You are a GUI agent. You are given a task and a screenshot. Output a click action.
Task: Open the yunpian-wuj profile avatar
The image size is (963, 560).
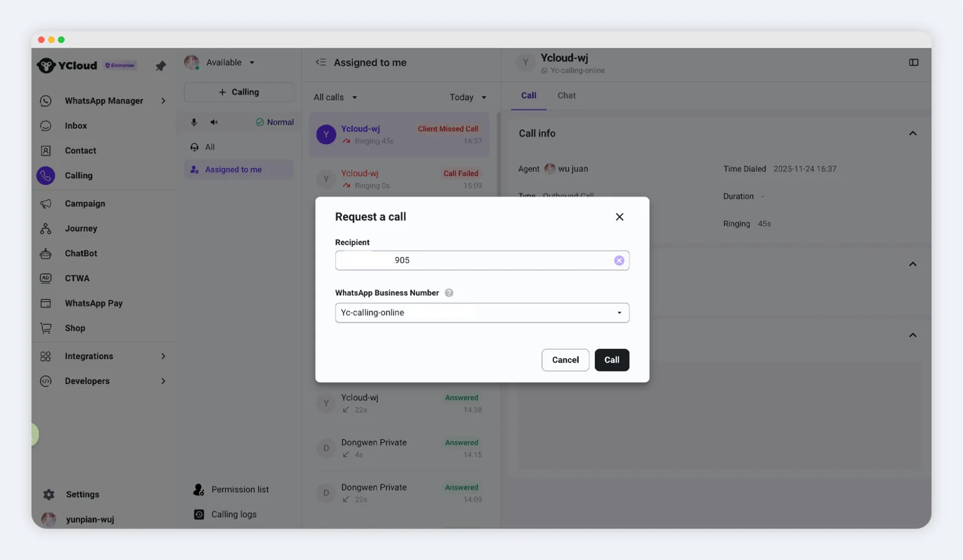(48, 519)
